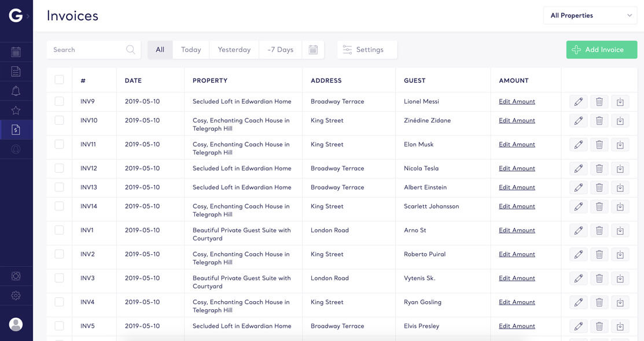Download invoice INV1 using its download icon
644x341 pixels.
pos(620,231)
